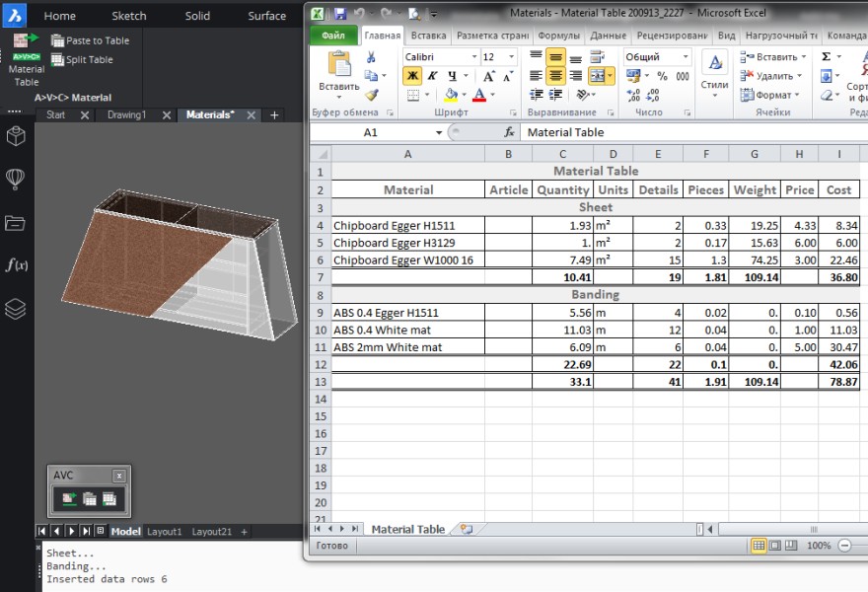Open the balloon tips panel icon
This screenshot has height=592, width=868.
click(16, 179)
